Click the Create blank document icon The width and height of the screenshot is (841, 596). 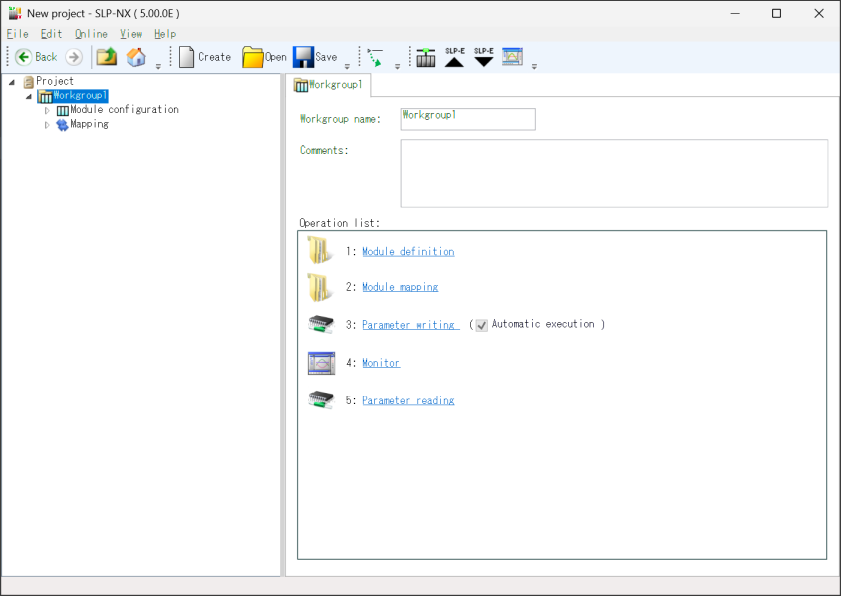tap(186, 57)
